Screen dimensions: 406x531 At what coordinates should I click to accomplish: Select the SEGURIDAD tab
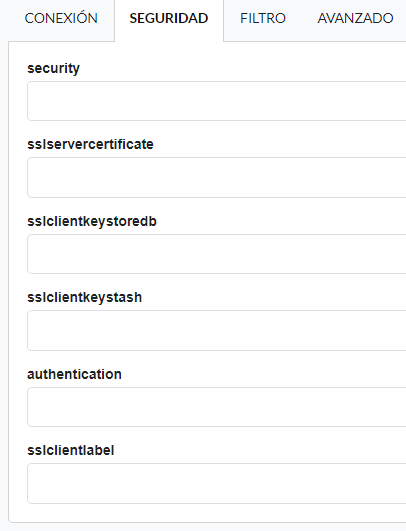(169, 18)
